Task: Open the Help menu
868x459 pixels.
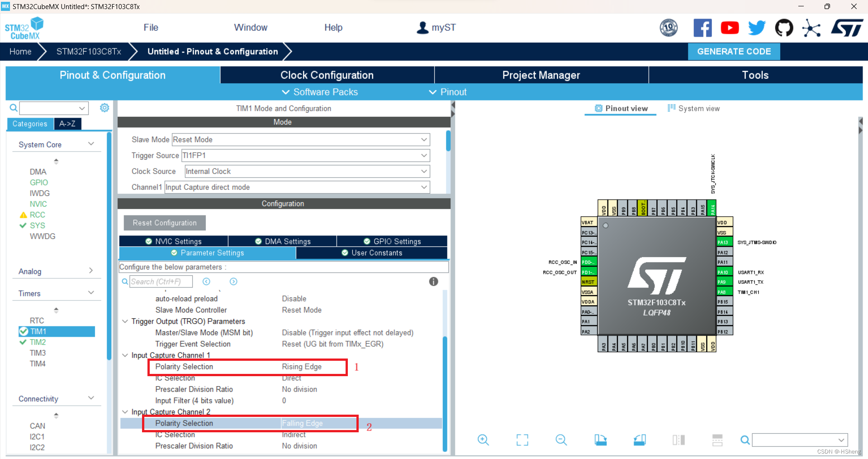Action: tap(333, 28)
